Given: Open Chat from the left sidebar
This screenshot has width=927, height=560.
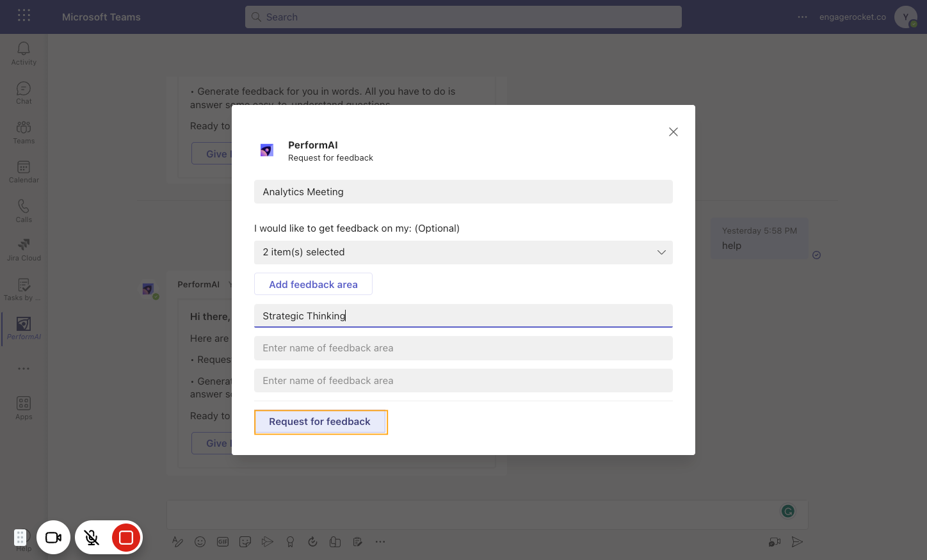Looking at the screenshot, I should [24, 93].
